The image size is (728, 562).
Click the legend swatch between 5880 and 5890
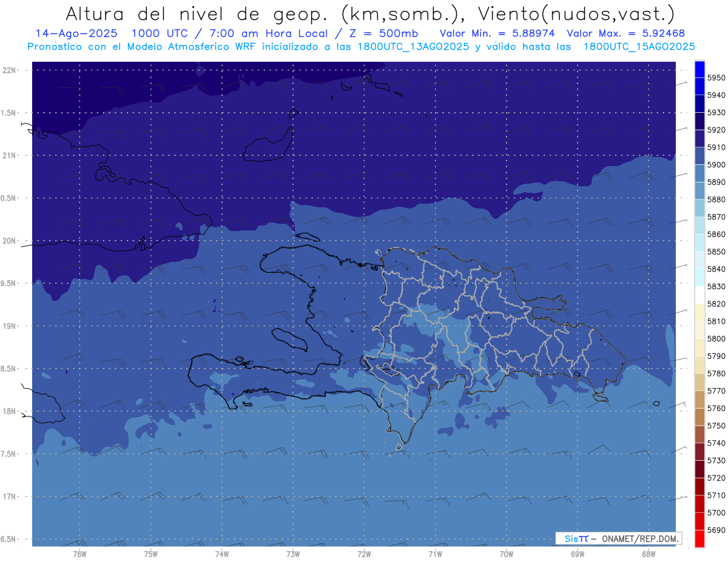[x=699, y=190]
